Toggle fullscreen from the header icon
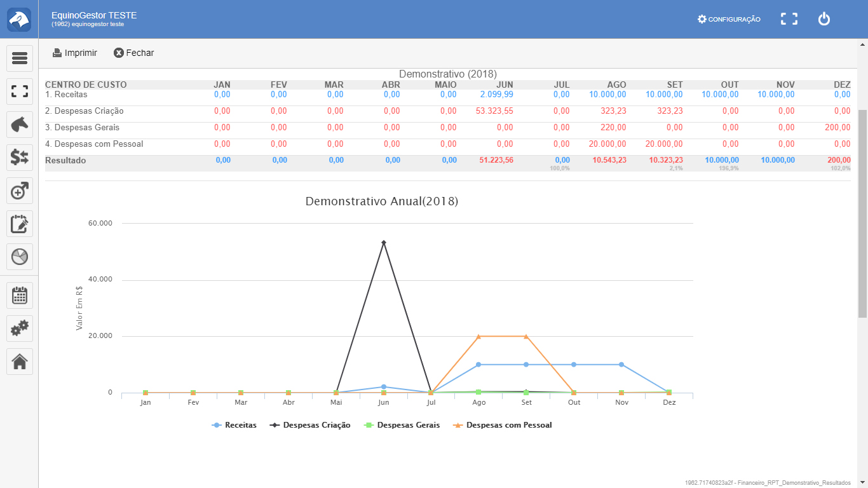868x488 pixels. pyautogui.click(x=789, y=19)
